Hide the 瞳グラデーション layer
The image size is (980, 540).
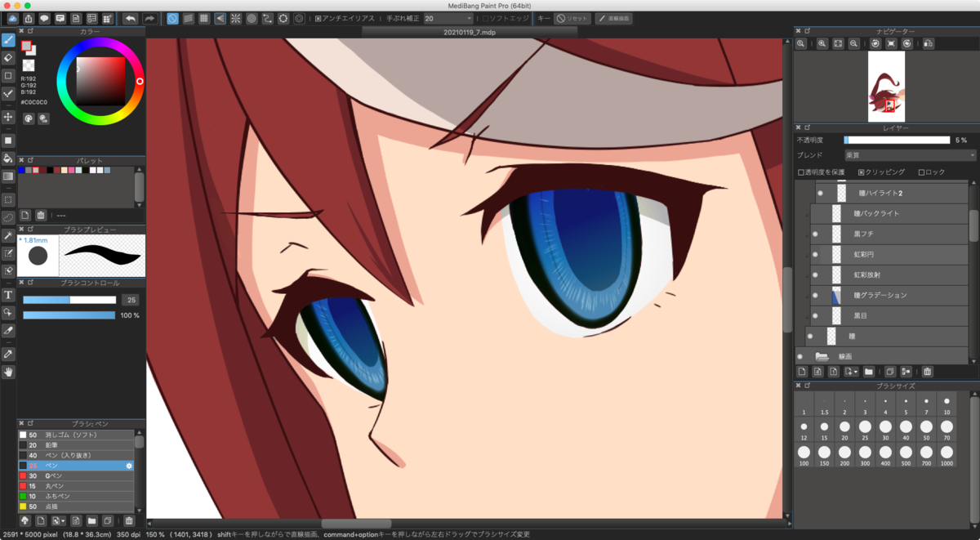(x=815, y=295)
